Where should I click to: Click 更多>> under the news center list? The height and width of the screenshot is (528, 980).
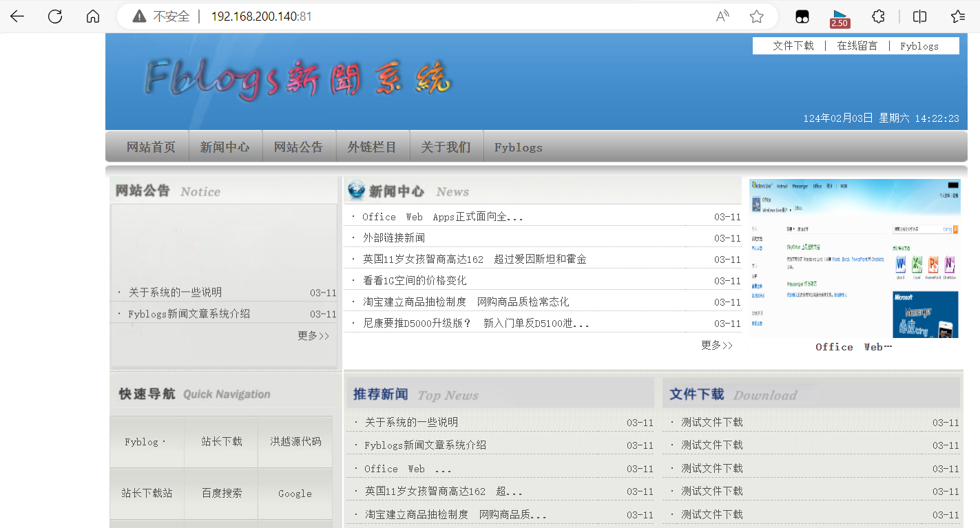[716, 345]
